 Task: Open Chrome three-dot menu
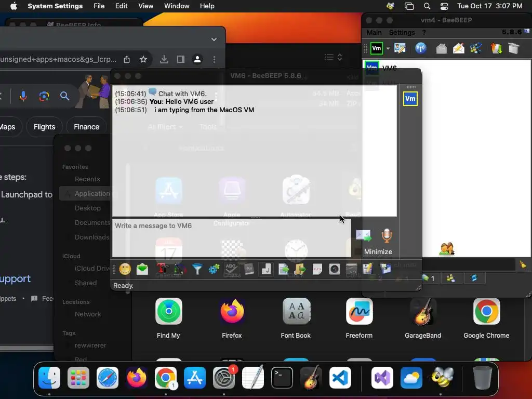point(214,59)
